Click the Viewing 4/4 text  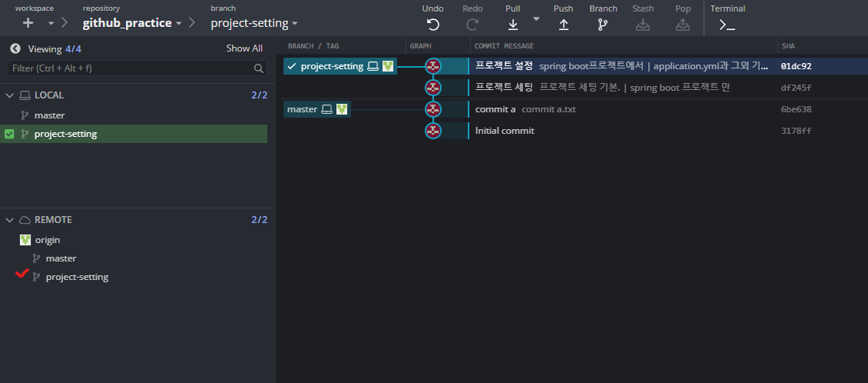pyautogui.click(x=55, y=48)
